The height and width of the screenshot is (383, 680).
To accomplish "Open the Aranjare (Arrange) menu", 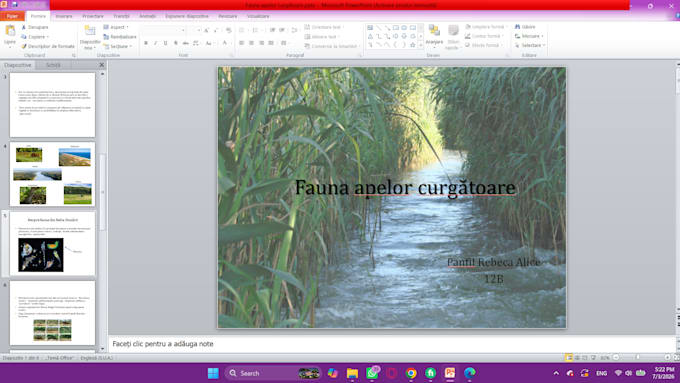I will [x=434, y=35].
